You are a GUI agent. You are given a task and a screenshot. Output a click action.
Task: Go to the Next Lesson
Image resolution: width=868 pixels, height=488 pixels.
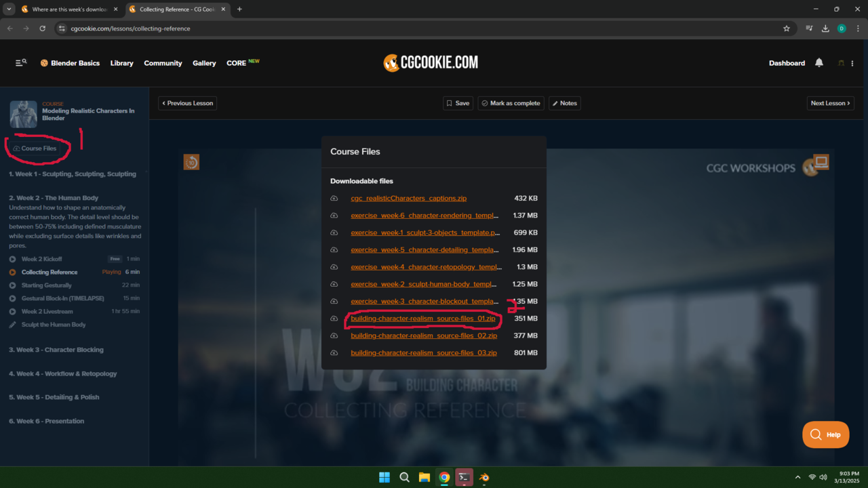[x=831, y=103]
